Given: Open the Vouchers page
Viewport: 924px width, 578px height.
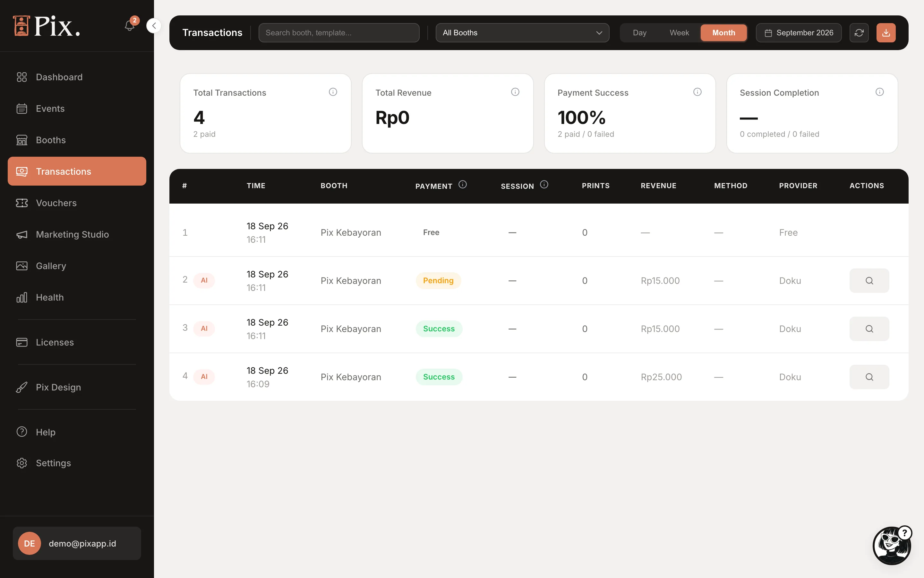Looking at the screenshot, I should pos(77,203).
